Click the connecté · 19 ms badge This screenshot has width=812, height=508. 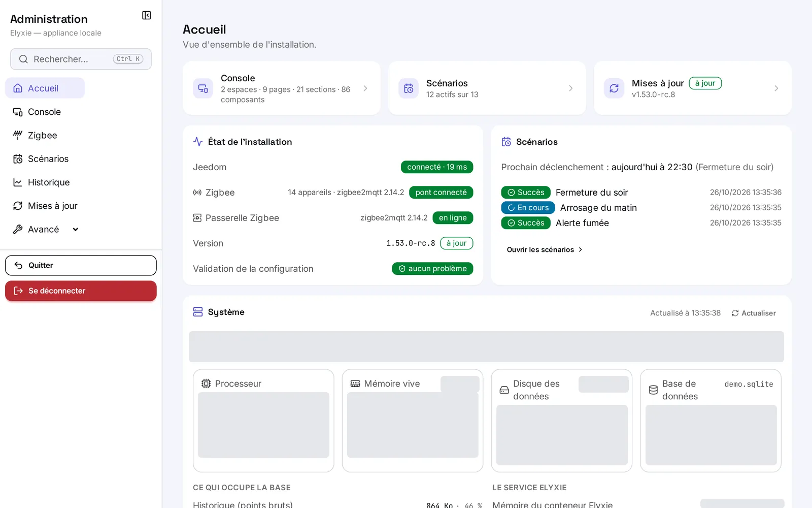click(437, 167)
